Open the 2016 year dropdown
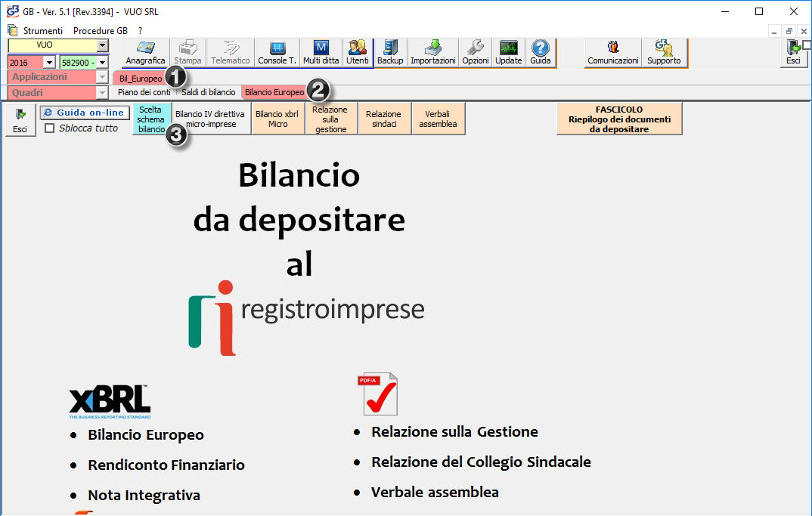 [x=49, y=63]
